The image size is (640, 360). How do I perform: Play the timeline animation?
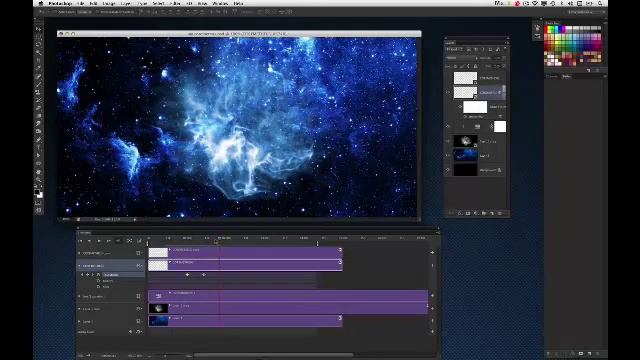[99, 241]
